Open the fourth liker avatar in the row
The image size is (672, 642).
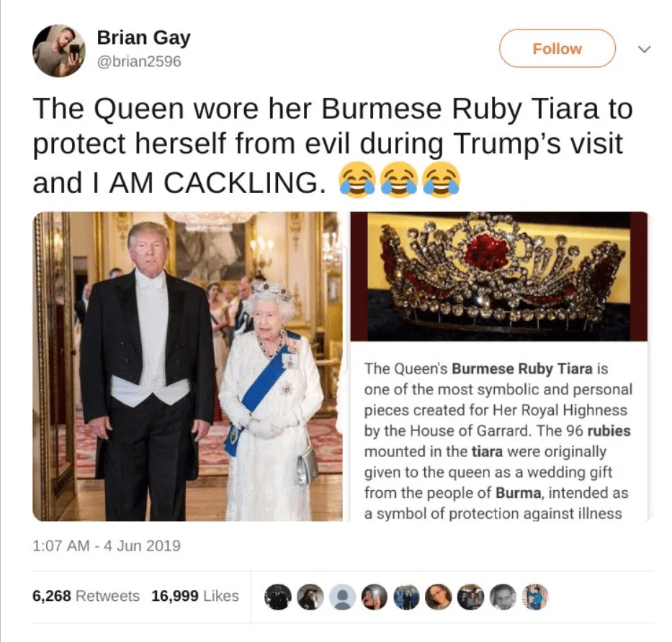click(x=374, y=597)
